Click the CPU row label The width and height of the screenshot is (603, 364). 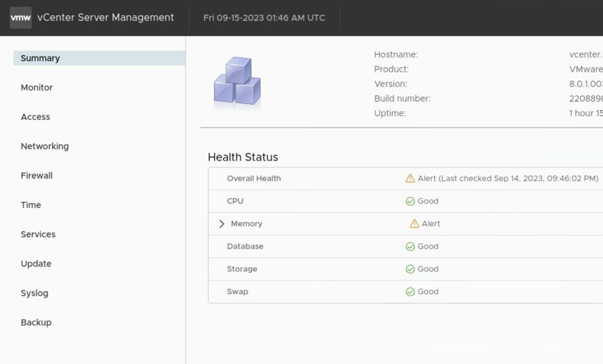point(235,201)
